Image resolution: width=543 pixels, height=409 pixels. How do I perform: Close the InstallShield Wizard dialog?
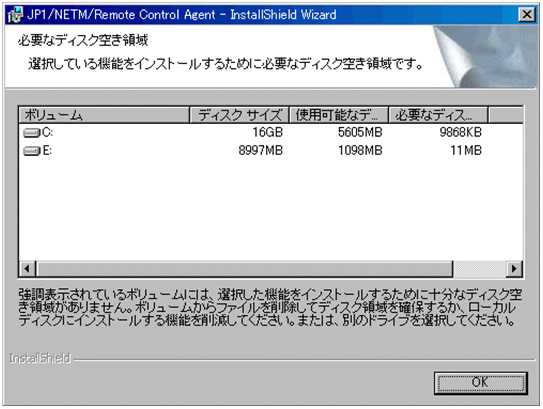click(527, 15)
